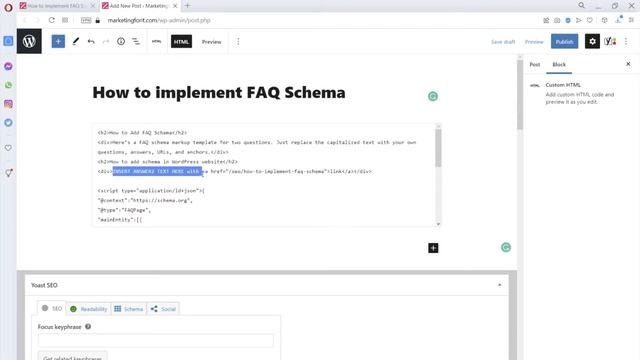Viewport: 640px width, 360px height.
Task: Toggle the settings gear sidebar
Action: click(592, 41)
